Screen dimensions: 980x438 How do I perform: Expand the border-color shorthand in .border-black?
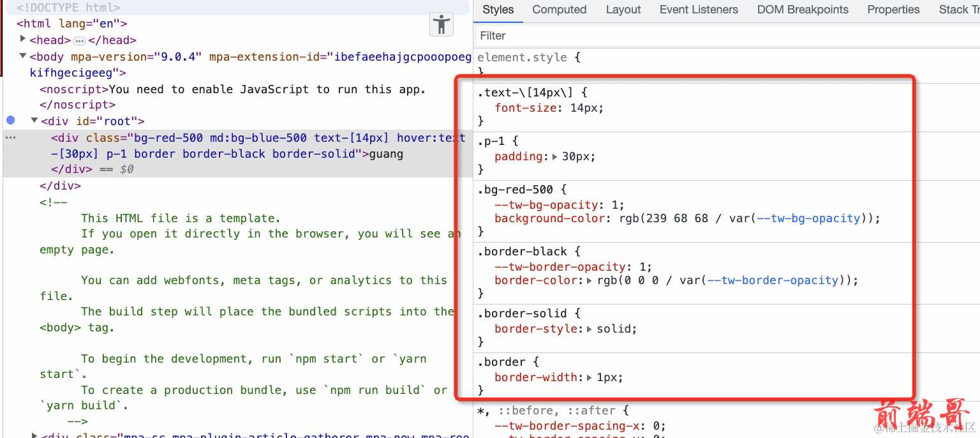(x=590, y=280)
